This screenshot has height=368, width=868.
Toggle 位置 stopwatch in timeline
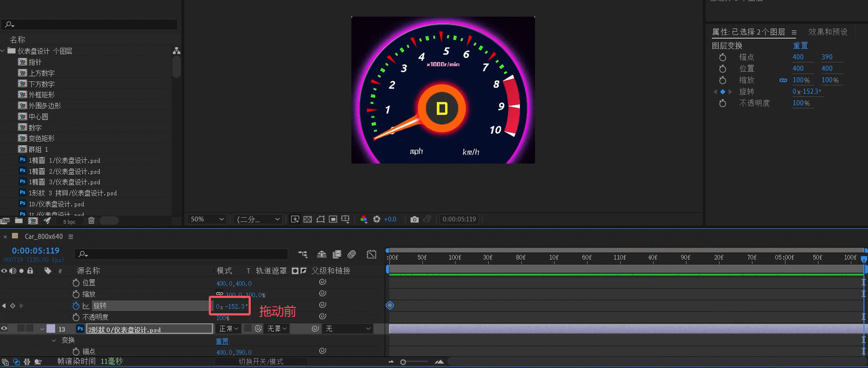point(76,283)
